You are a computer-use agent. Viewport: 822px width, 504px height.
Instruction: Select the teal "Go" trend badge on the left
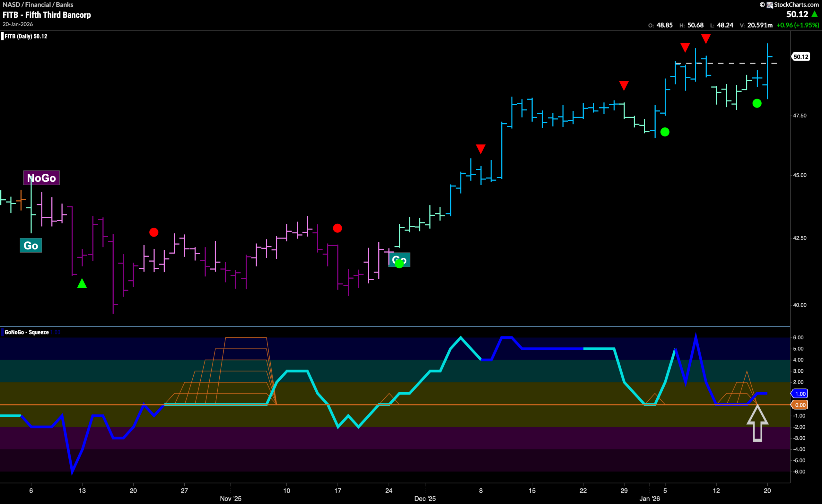[x=31, y=245]
